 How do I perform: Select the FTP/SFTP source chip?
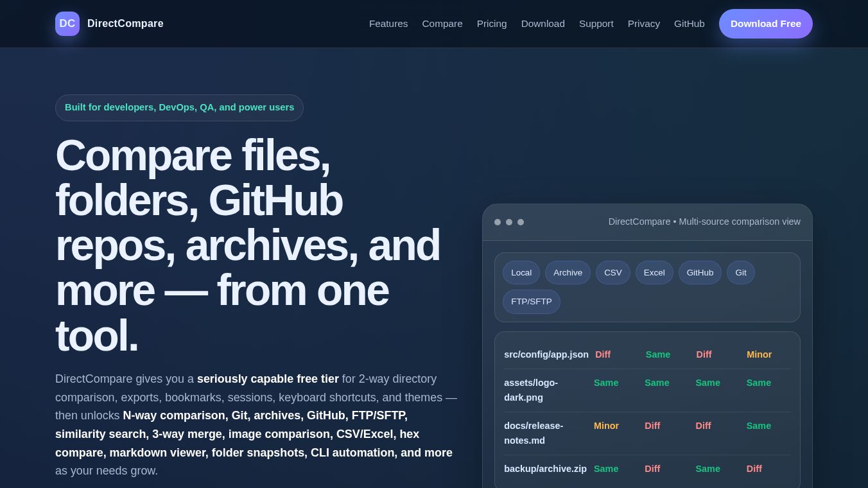pyautogui.click(x=532, y=302)
